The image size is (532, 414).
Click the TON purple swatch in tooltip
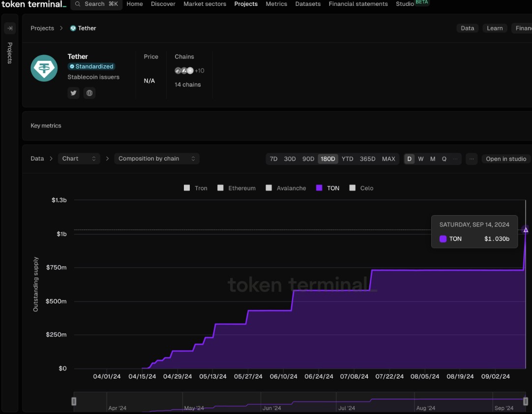click(x=443, y=239)
